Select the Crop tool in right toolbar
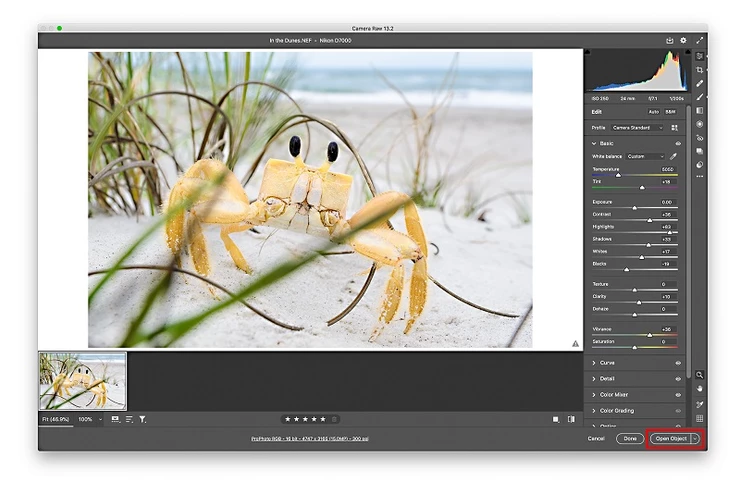Screen dimensions: 740x482 point(700,70)
